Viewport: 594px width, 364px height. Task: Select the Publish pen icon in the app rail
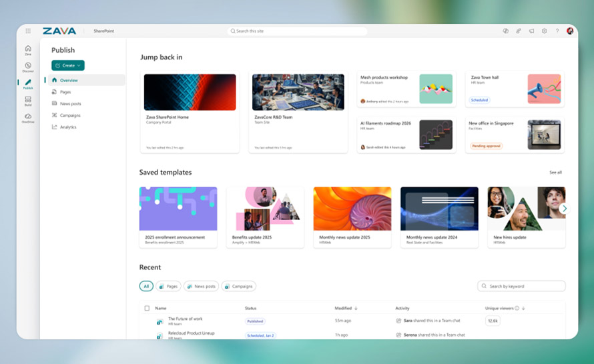click(28, 84)
